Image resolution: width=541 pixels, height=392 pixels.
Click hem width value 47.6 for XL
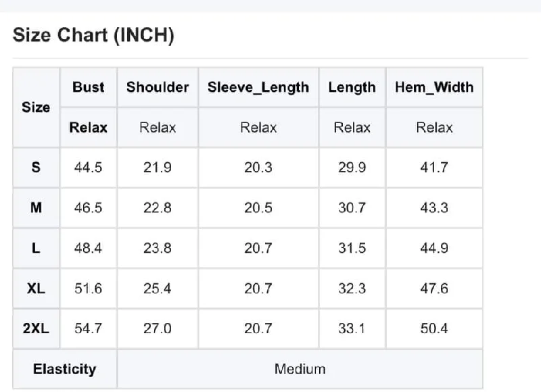[434, 289]
